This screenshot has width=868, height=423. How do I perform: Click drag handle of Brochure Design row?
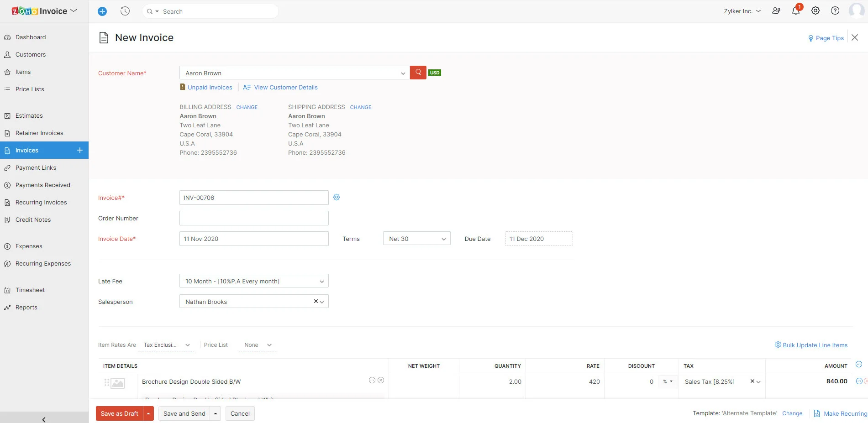(107, 383)
